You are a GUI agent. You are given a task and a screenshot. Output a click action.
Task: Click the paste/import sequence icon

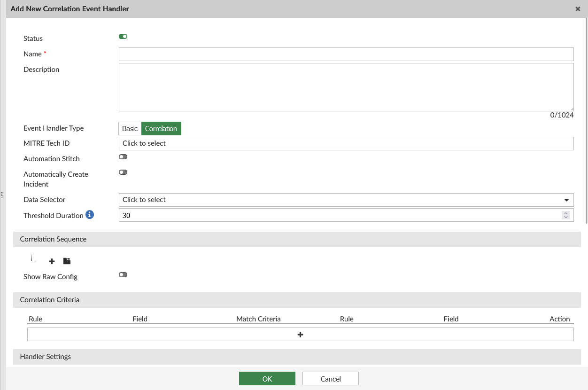(x=67, y=261)
